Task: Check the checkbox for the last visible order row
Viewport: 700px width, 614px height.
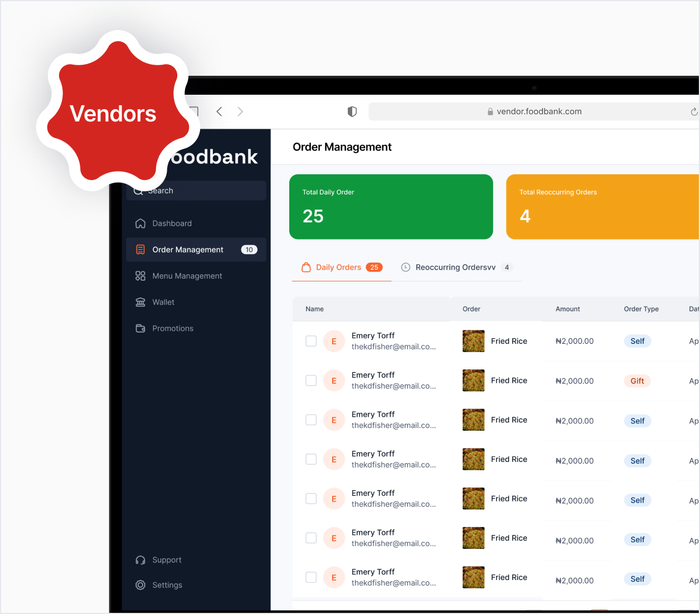Action: [x=310, y=577]
